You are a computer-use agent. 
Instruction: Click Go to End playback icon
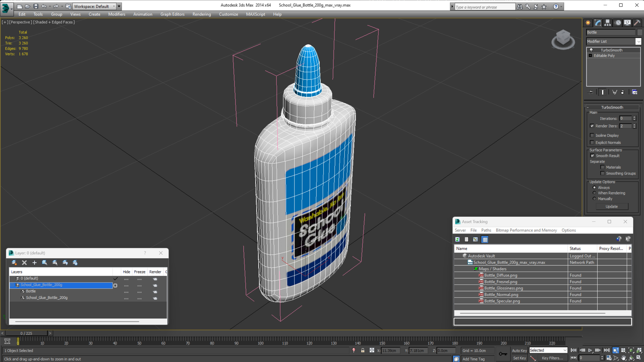click(606, 350)
